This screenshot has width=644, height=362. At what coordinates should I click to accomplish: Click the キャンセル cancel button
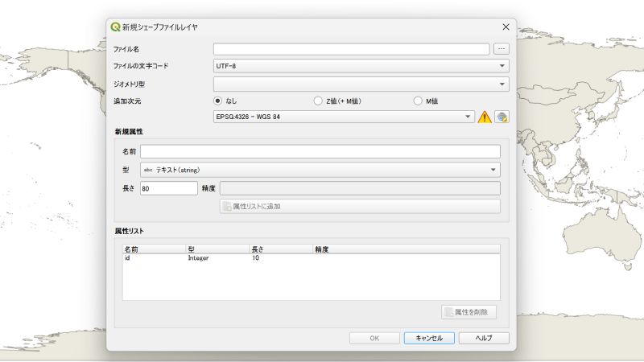click(x=429, y=338)
